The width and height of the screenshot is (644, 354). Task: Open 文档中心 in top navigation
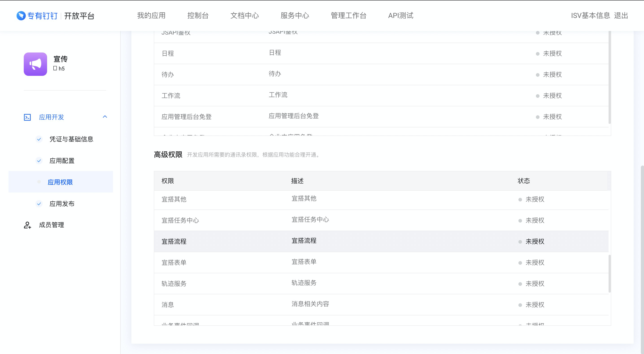point(244,15)
